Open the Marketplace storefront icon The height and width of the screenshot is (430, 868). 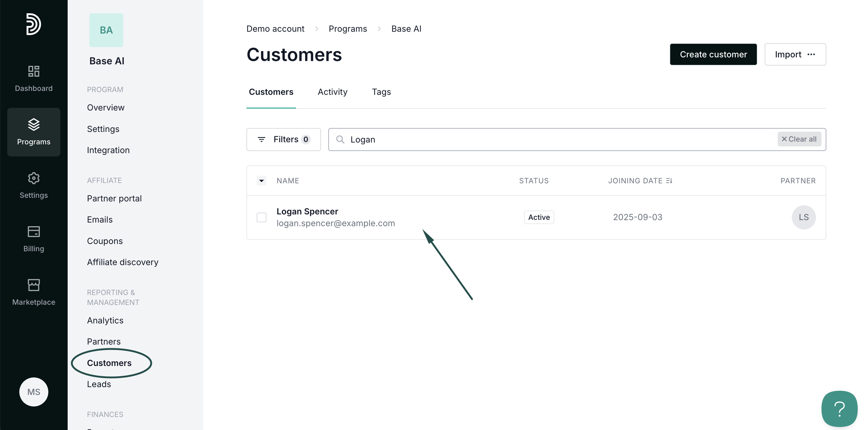[x=34, y=285]
